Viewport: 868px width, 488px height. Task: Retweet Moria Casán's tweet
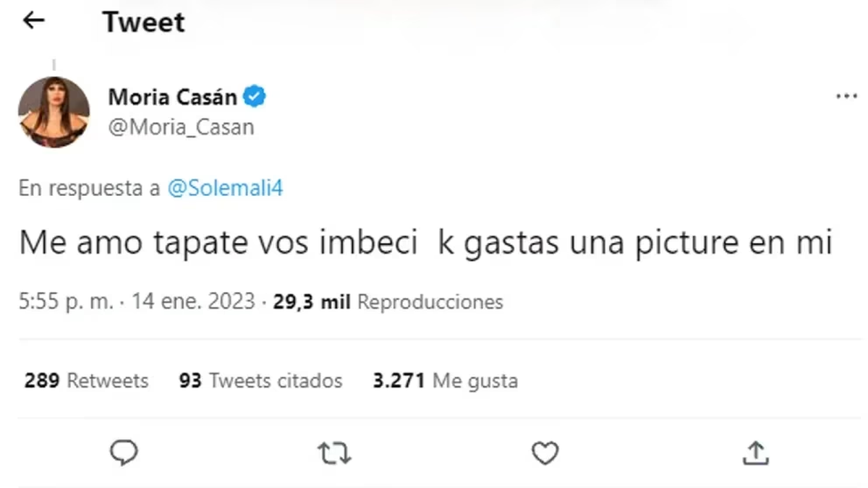333,453
